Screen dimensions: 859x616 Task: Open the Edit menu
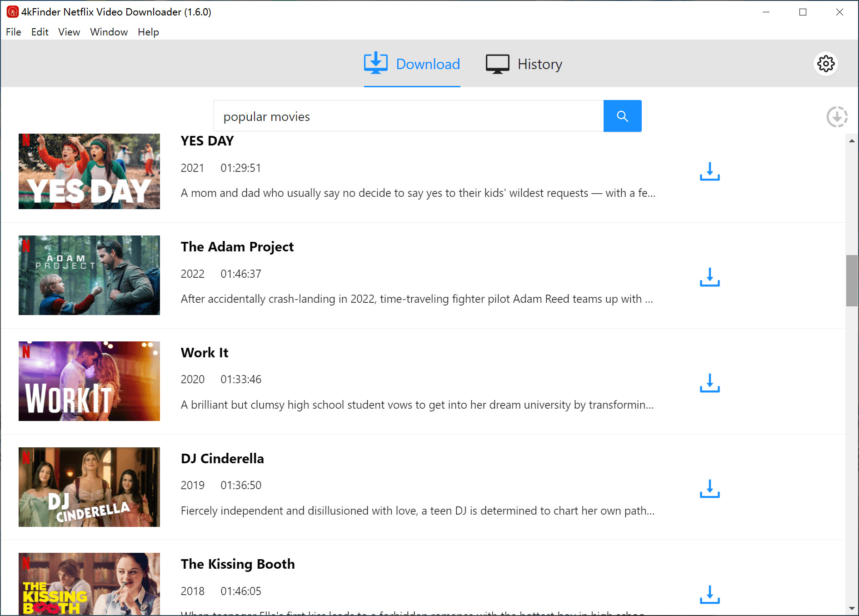click(40, 32)
